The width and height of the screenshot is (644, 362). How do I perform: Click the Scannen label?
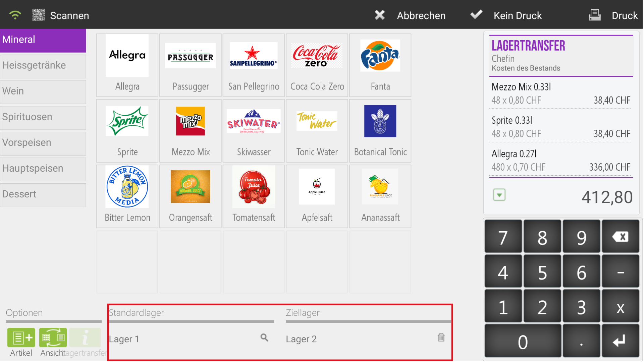tap(69, 15)
